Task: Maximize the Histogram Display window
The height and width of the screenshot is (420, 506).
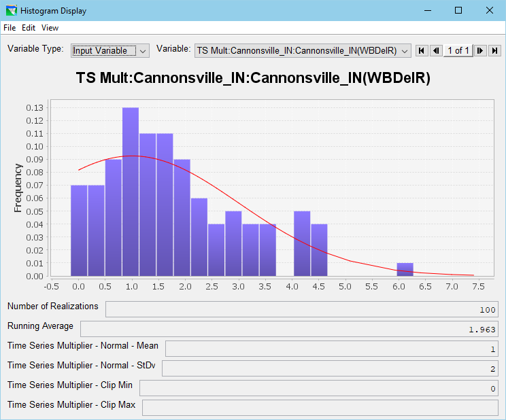Action: coord(458,11)
